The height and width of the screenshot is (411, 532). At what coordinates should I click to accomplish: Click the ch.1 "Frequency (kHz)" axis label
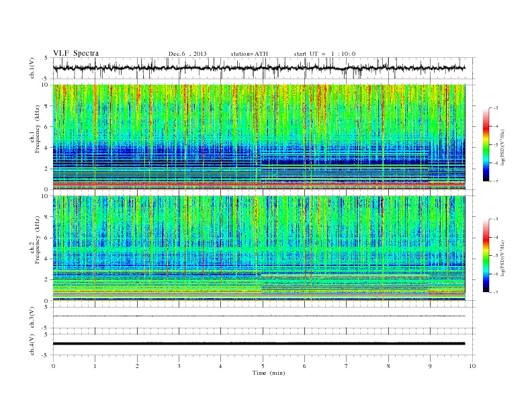[38, 129]
